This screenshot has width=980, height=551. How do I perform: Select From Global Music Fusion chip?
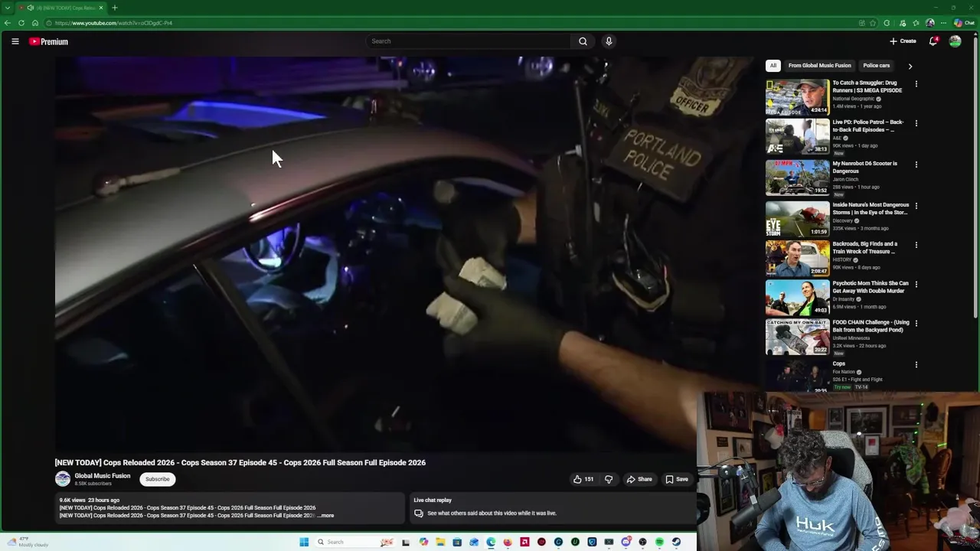click(x=820, y=66)
